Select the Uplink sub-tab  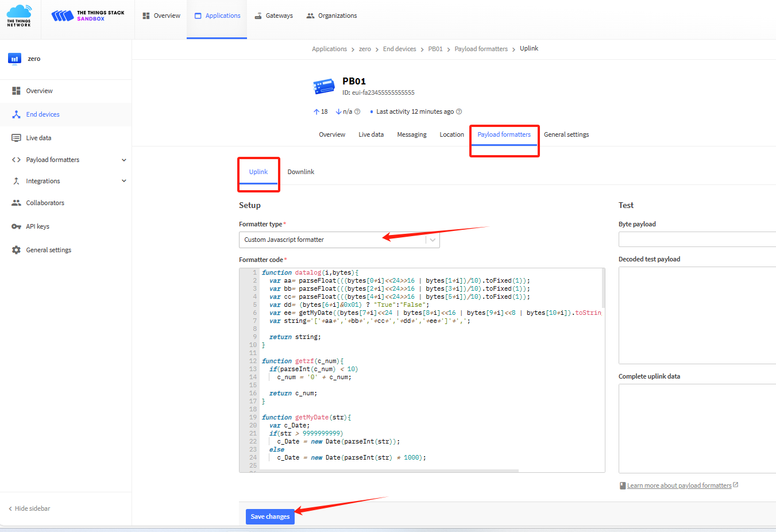click(x=258, y=172)
